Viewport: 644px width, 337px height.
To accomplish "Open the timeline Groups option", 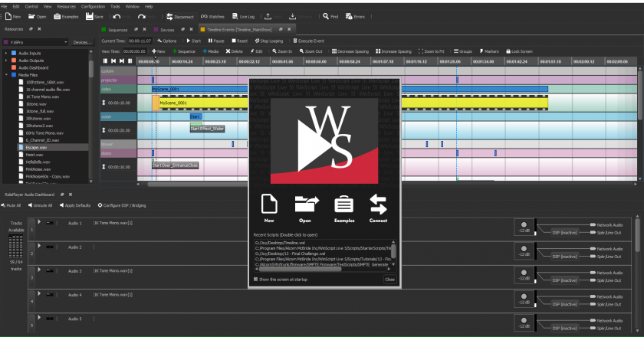I will (x=463, y=51).
